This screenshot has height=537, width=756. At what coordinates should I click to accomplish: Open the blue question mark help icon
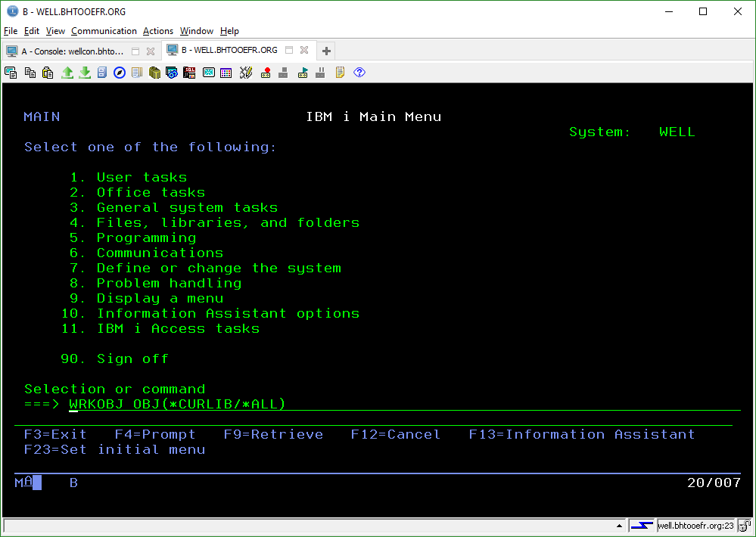click(359, 73)
